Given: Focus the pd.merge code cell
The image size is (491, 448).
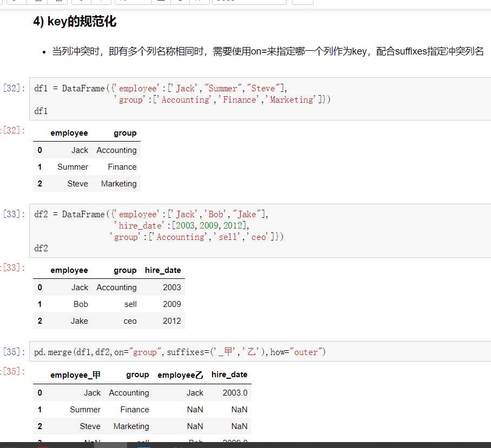Looking at the screenshot, I should pos(260,352).
